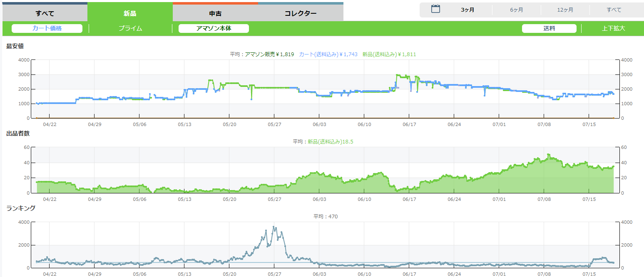Select the 新品 tab
The image size is (644, 277).
pos(130,13)
